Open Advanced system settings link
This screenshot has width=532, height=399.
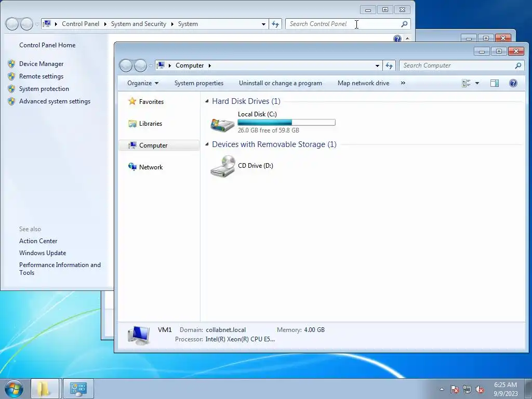click(55, 101)
